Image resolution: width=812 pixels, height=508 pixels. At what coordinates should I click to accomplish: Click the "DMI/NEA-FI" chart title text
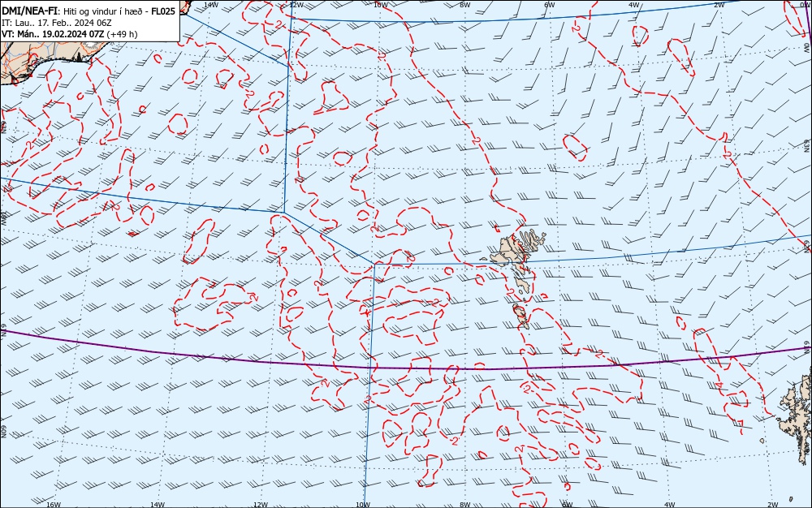click(x=29, y=11)
